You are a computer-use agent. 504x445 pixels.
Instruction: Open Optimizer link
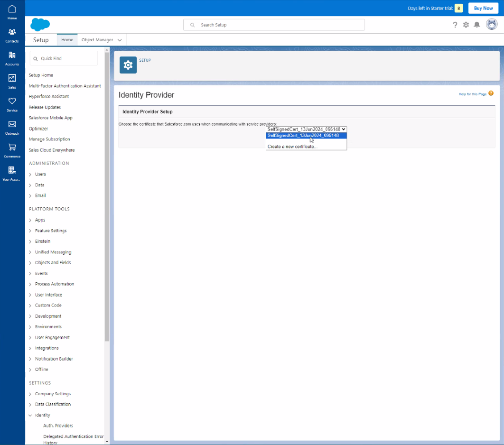tap(38, 129)
